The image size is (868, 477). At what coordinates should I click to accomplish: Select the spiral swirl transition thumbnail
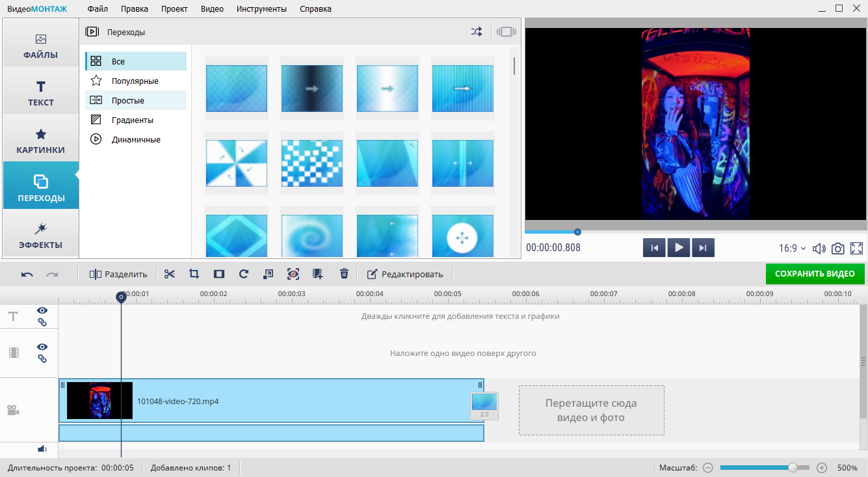click(312, 236)
